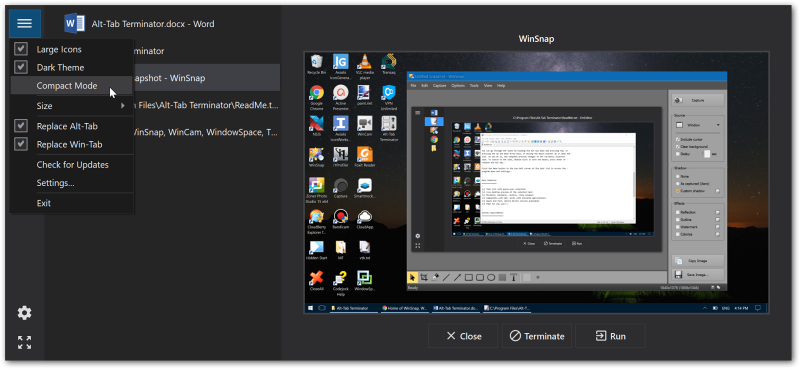Click the Terminate button
Image resolution: width=800 pixels, height=369 pixels.
pyautogui.click(x=537, y=336)
